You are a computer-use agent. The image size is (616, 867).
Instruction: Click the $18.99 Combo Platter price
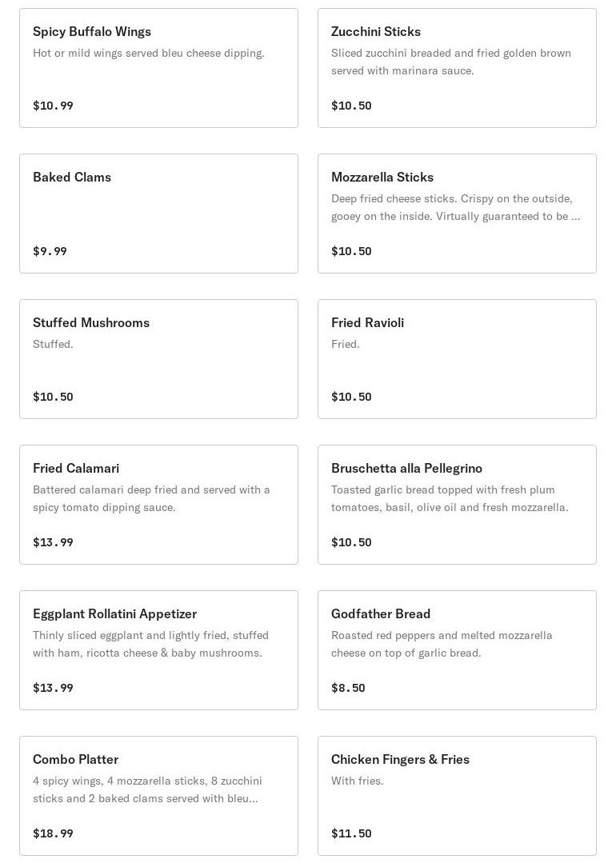click(x=53, y=833)
